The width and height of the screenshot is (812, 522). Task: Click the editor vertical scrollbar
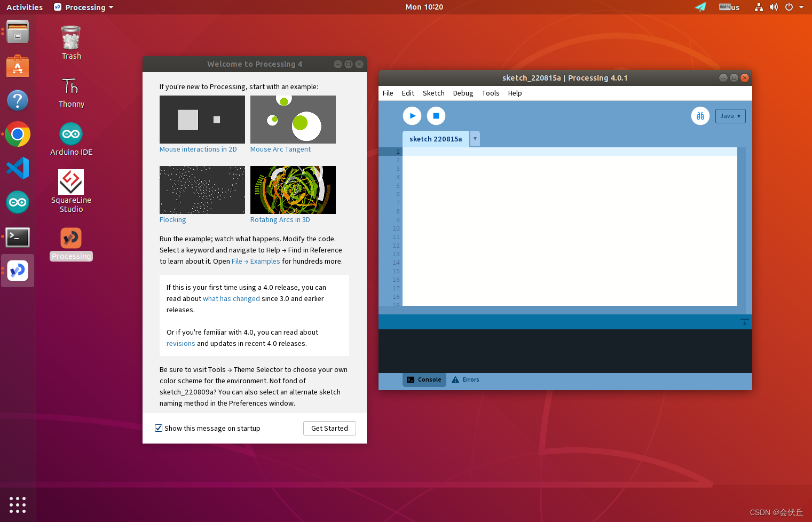[742, 226]
